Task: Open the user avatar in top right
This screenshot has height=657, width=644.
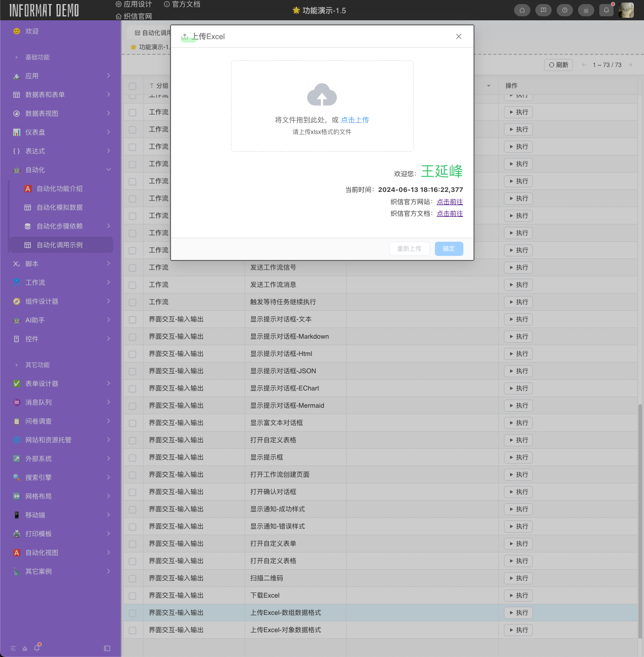Action: pos(626,10)
